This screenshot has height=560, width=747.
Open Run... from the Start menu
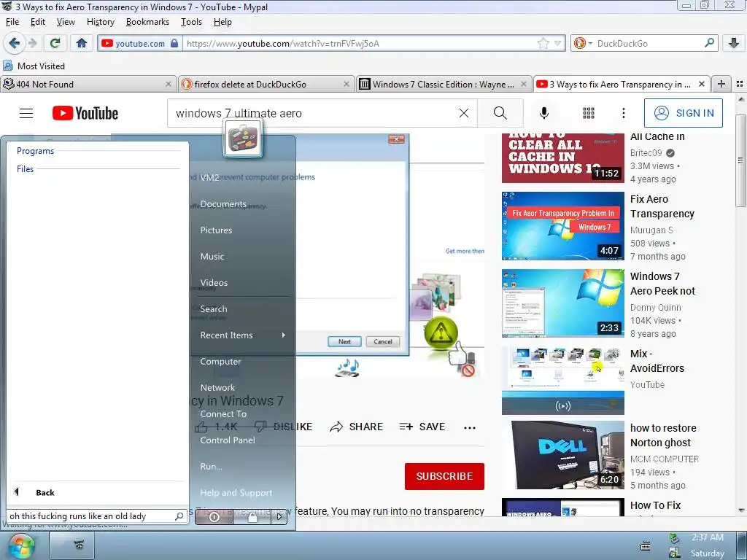pos(211,466)
